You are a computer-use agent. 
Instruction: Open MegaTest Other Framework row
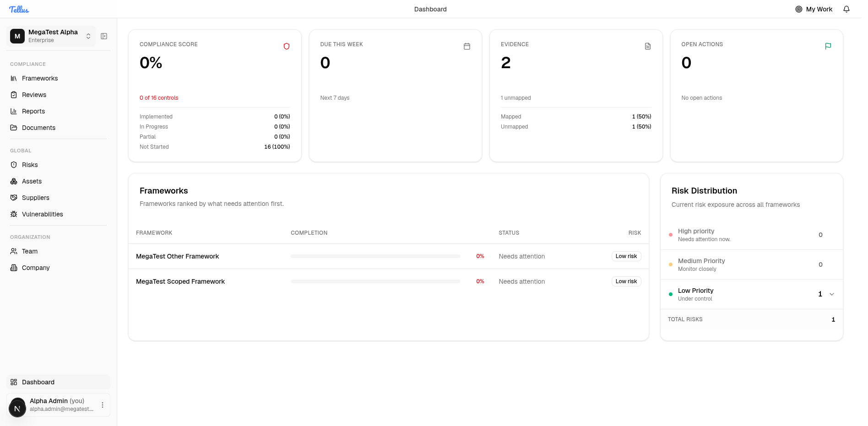[388, 256]
